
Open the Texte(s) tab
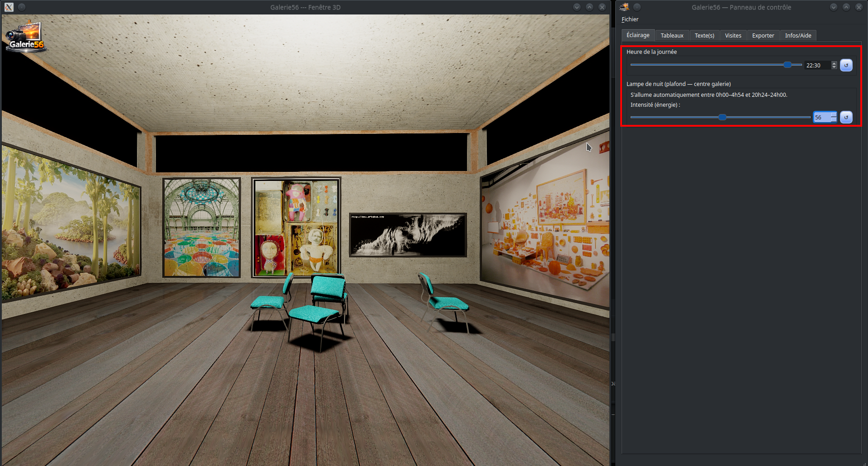(704, 36)
